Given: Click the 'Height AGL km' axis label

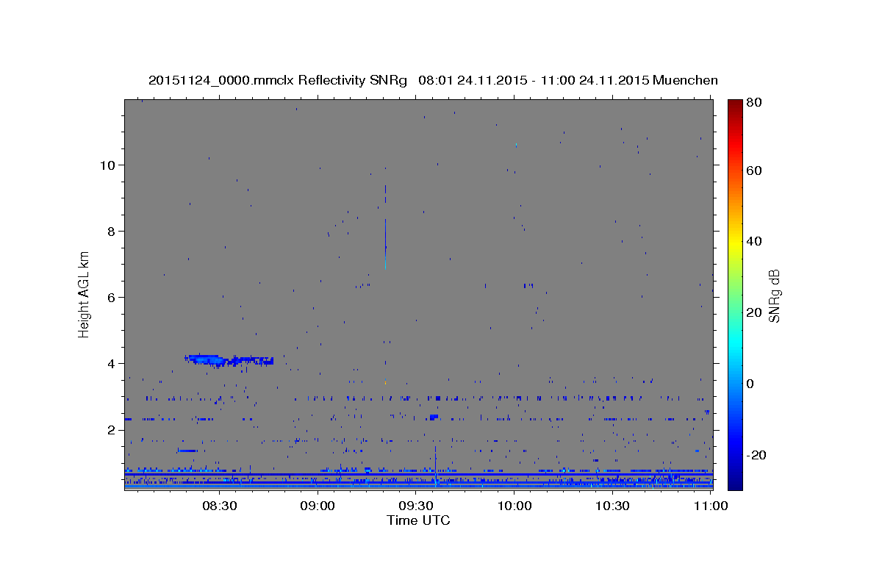Looking at the screenshot, I should (85, 294).
